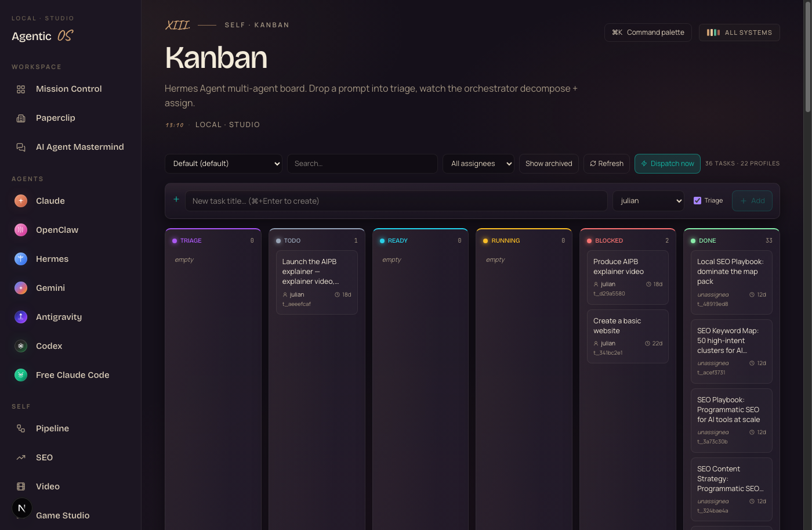The height and width of the screenshot is (530, 812).
Task: Open Produce AIPB explainer video card
Action: pos(628,277)
